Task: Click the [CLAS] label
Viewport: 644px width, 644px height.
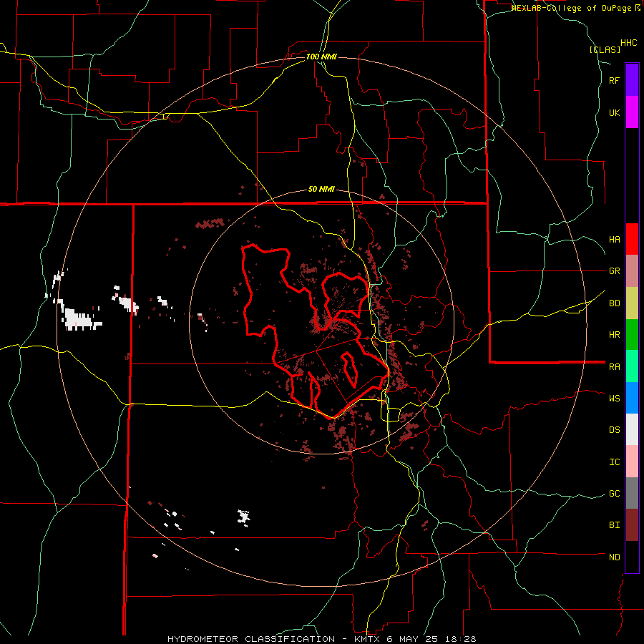Action: pyautogui.click(x=605, y=49)
